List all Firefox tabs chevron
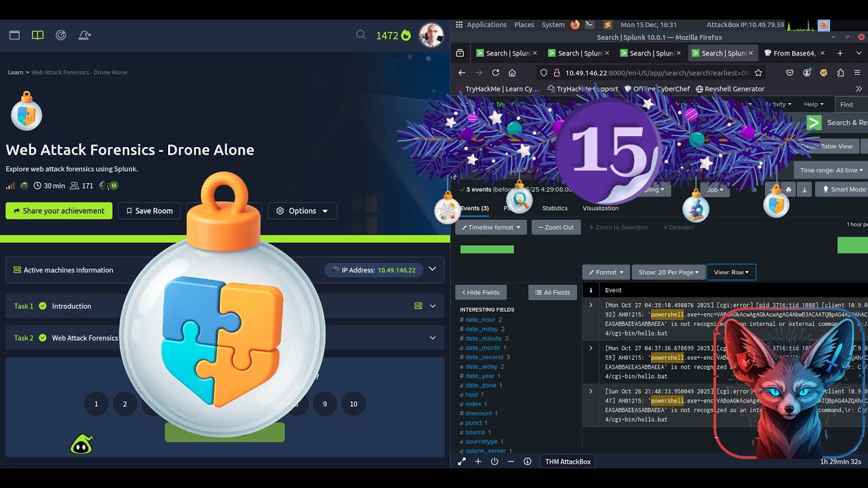 coord(859,53)
